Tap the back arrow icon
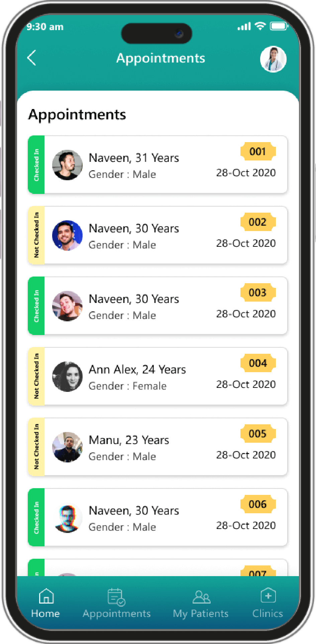This screenshot has height=644, width=316. pos(32,58)
